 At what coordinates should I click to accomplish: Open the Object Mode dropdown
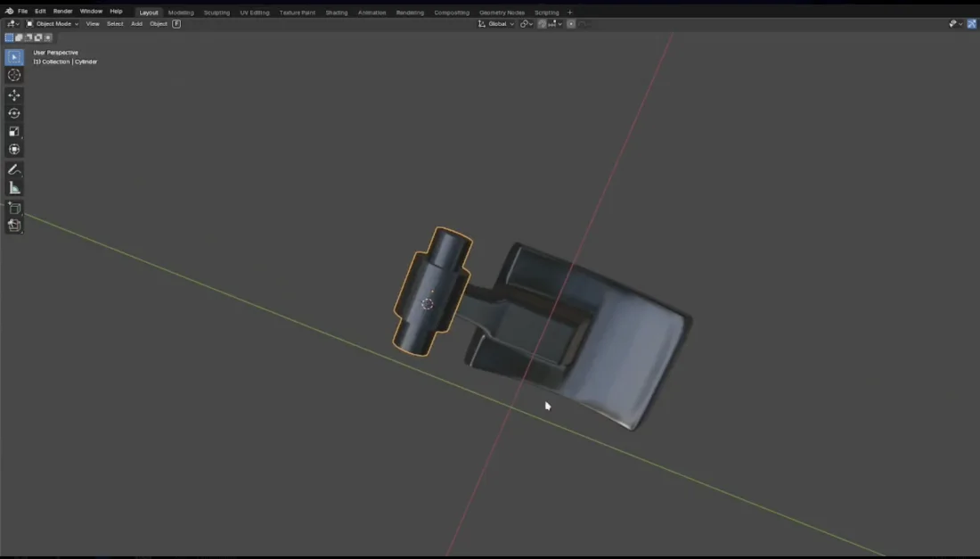pyautogui.click(x=53, y=24)
